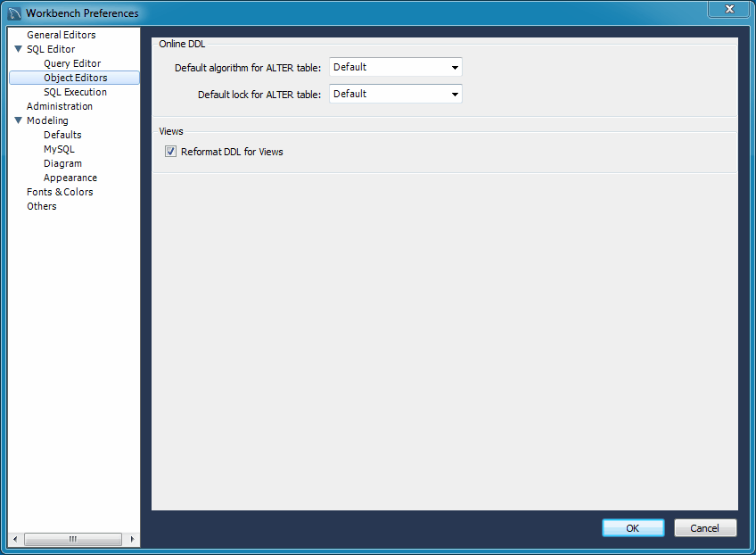756x555 pixels.
Task: Open Administration preferences page
Action: coord(60,106)
